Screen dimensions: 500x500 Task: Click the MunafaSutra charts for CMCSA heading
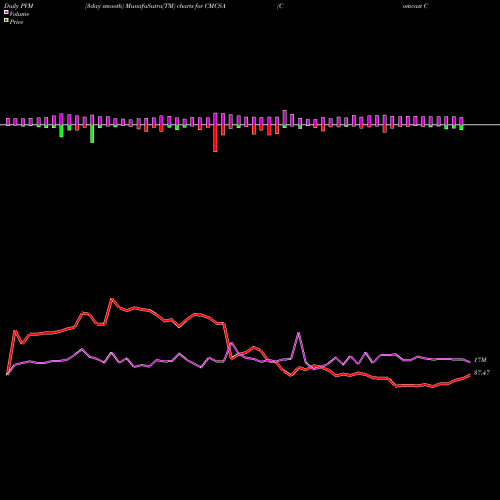pyautogui.click(x=155, y=6)
